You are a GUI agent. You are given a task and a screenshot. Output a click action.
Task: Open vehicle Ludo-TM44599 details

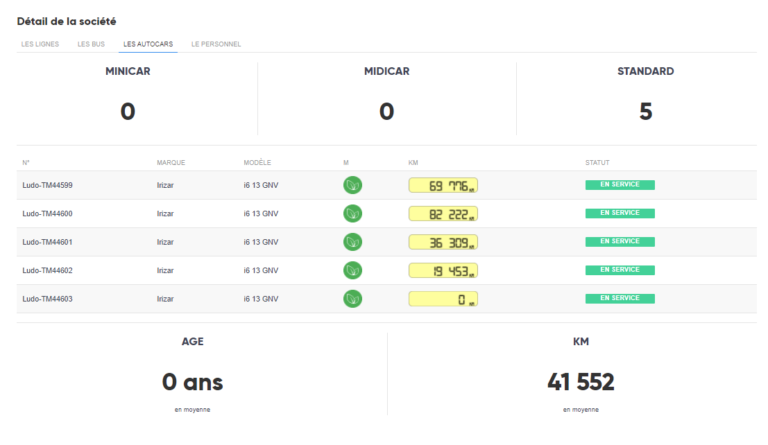(x=47, y=185)
